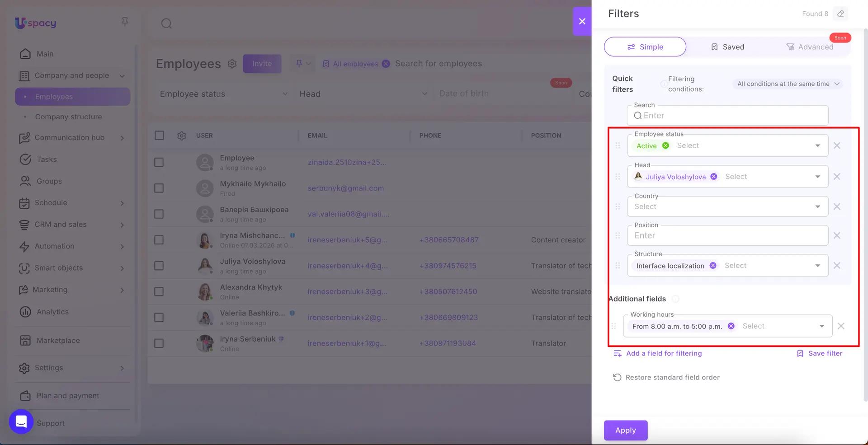Delete the Structure filter field
Image resolution: width=868 pixels, height=445 pixels.
pyautogui.click(x=837, y=266)
